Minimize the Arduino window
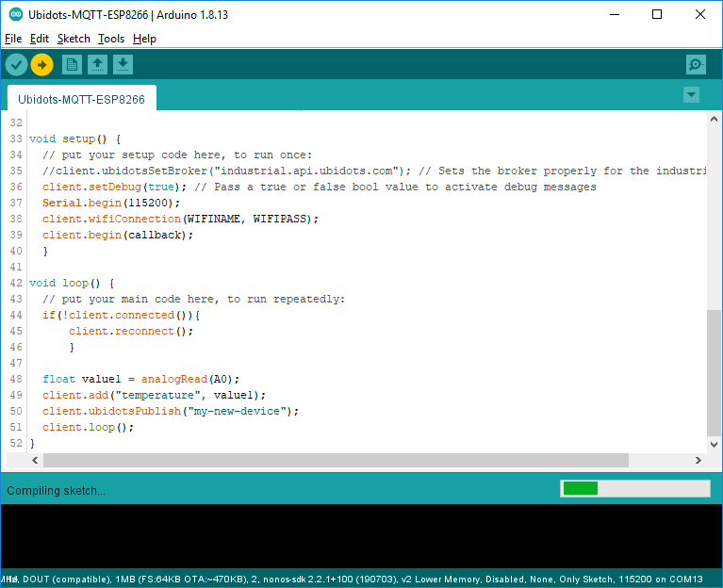The height and width of the screenshot is (588, 723). click(x=615, y=14)
